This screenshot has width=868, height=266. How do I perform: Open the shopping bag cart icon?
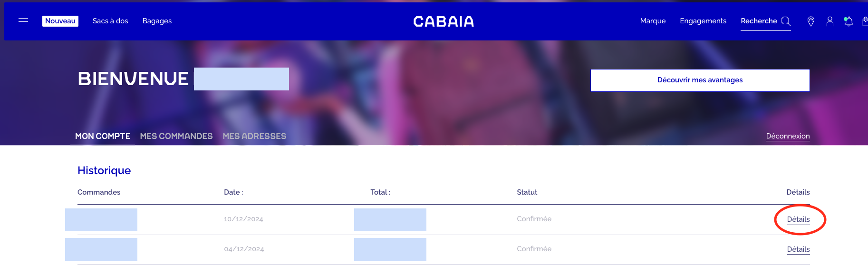pos(865,21)
